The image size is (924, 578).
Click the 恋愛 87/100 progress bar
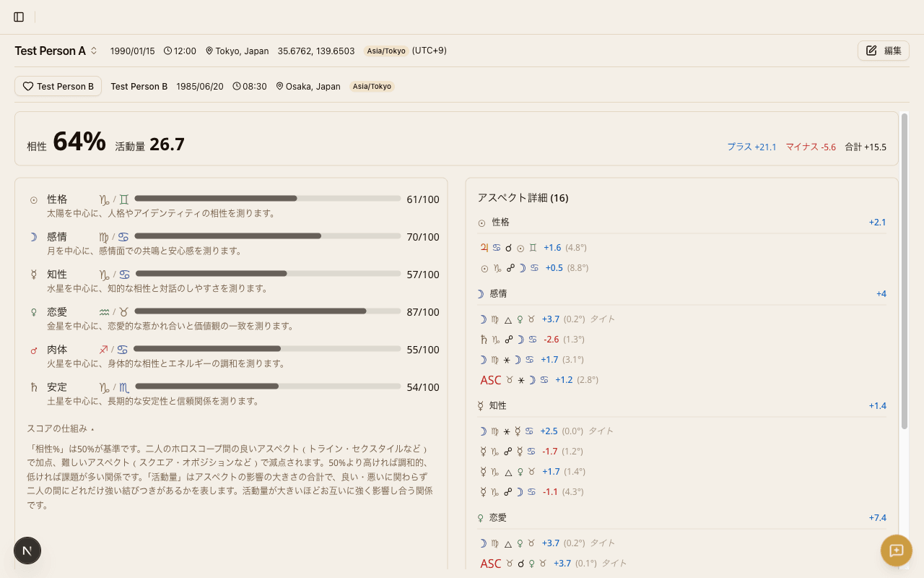[267, 311]
